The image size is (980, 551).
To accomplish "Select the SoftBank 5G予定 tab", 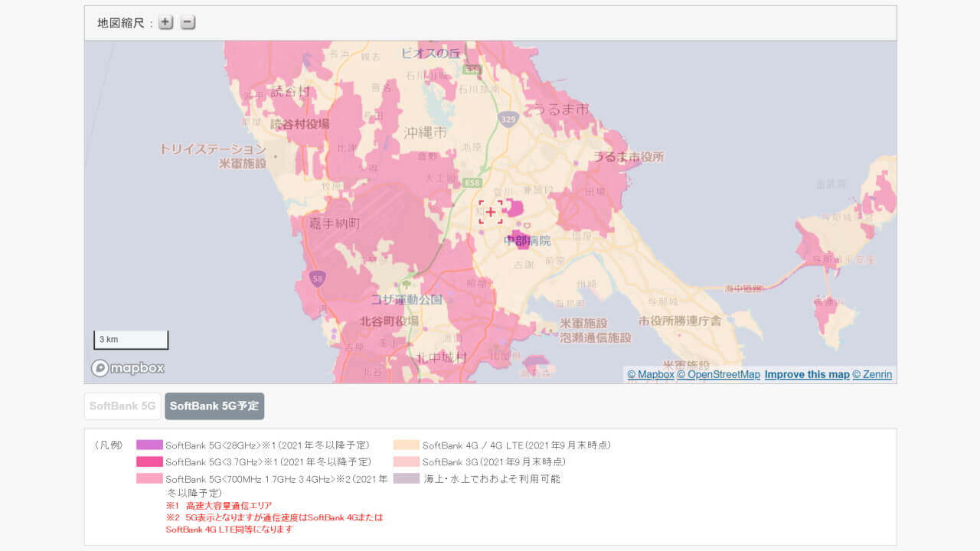I will pyautogui.click(x=214, y=406).
